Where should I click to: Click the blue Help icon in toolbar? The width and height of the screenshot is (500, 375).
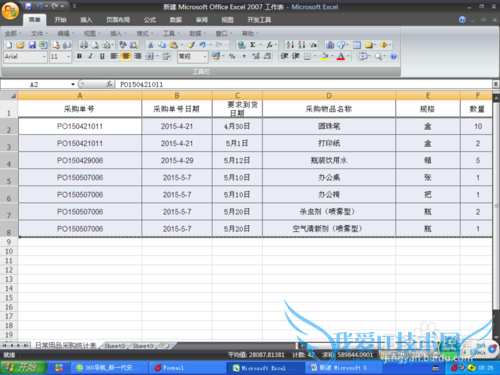(x=394, y=56)
